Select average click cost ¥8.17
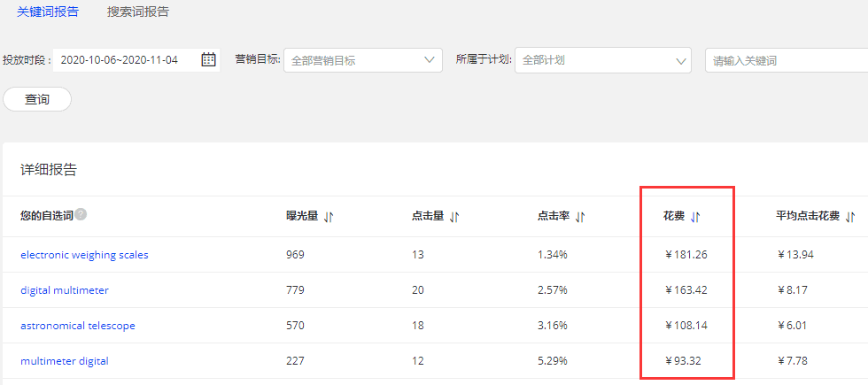This screenshot has height=385, width=868. [x=794, y=290]
